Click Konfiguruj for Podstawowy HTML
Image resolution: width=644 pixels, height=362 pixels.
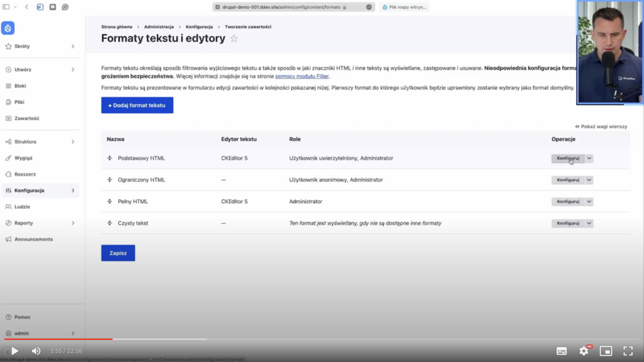pos(568,158)
